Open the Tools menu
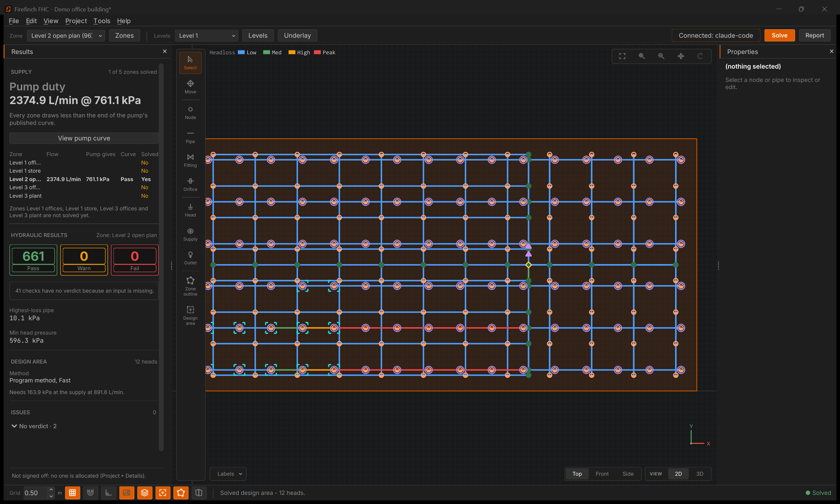Viewport: 840px width, 504px height. (102, 21)
